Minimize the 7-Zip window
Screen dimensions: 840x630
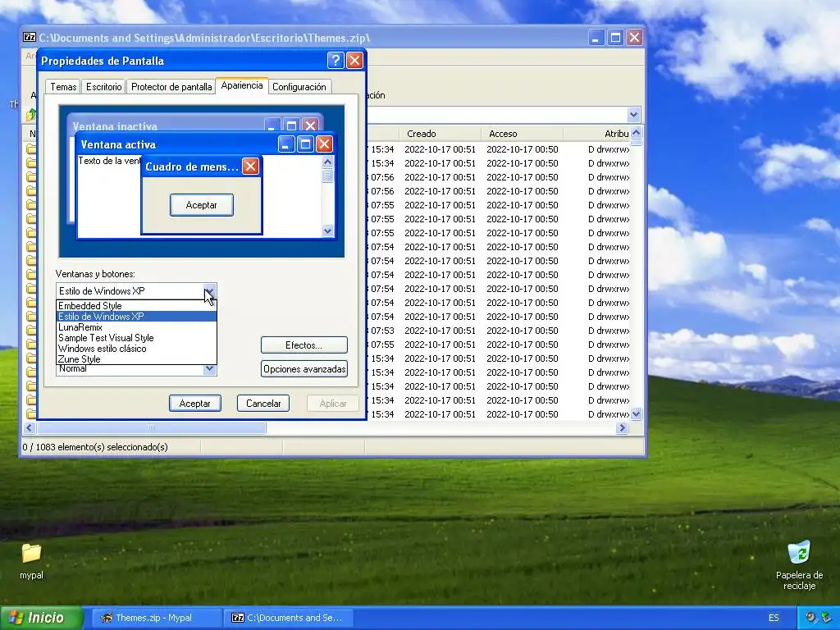(596, 38)
